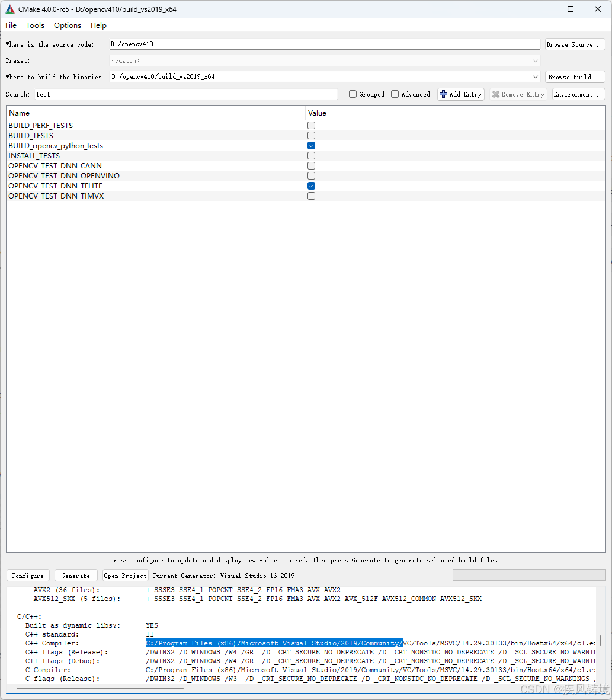Enable the BUILD_TESTS checkbox
Viewport: 612px width, 700px height.
[x=312, y=135]
